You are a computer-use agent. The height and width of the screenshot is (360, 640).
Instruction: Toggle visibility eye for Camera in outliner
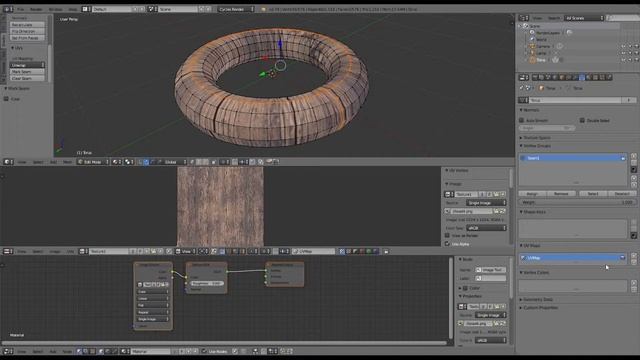point(624,46)
